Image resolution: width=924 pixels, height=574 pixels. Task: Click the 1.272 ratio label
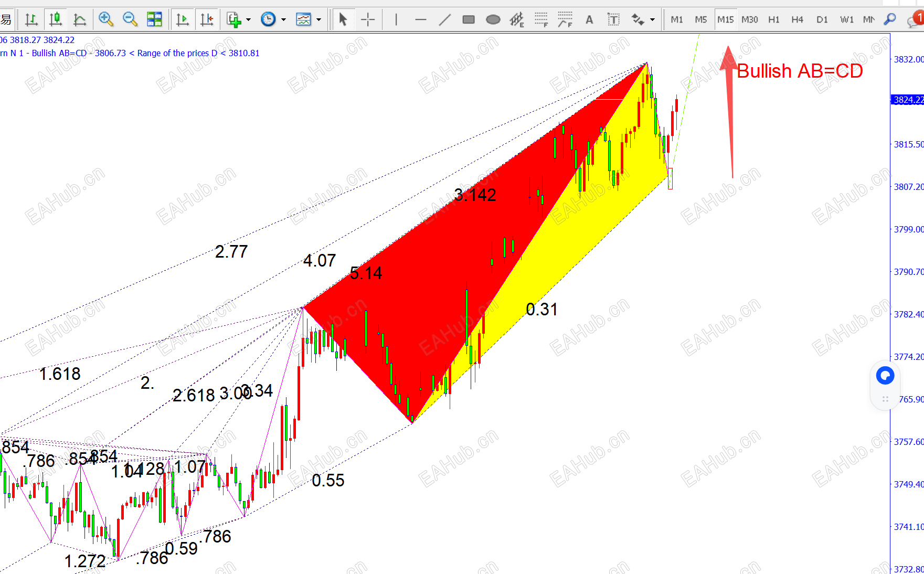pyautogui.click(x=85, y=561)
